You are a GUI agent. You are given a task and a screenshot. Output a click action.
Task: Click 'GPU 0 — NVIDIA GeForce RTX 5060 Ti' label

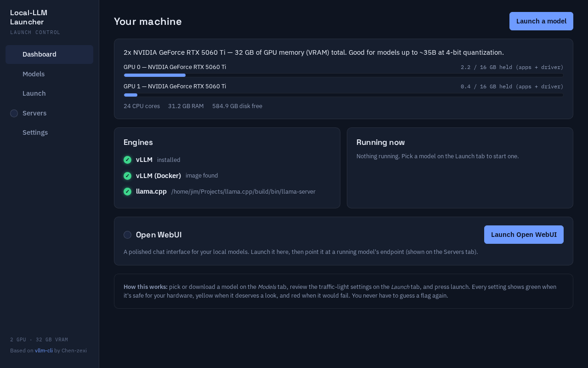175,67
